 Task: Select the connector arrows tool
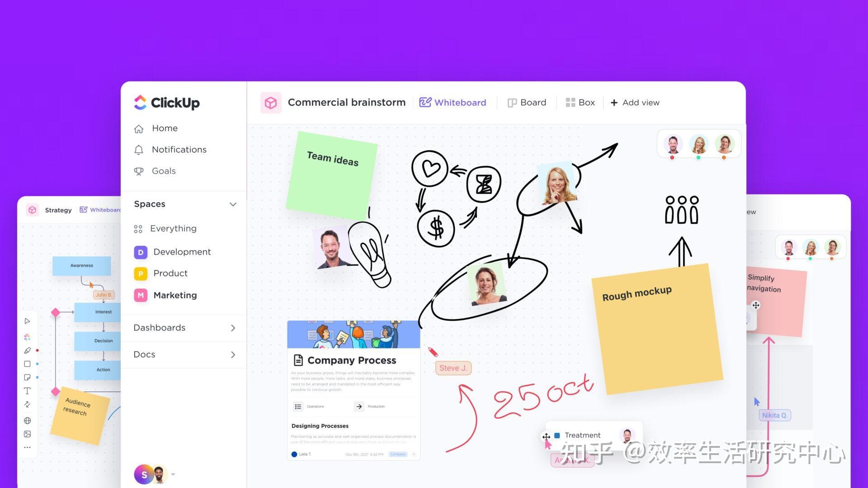pos(27,404)
